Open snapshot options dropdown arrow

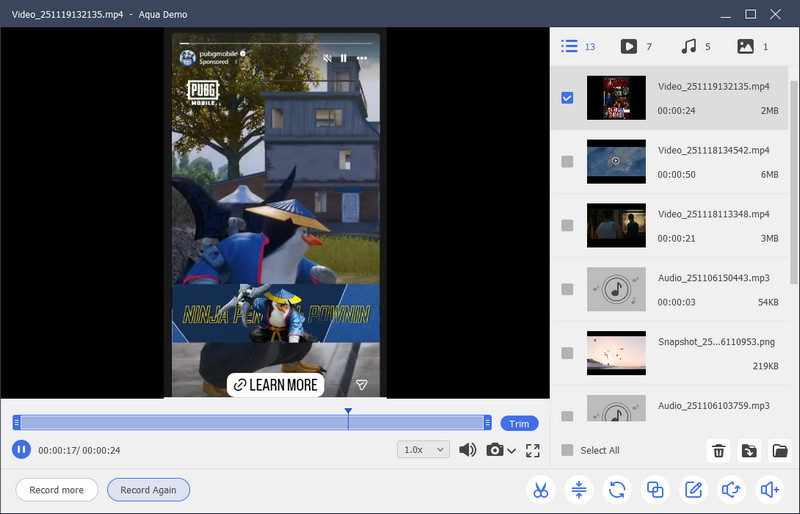pos(511,451)
